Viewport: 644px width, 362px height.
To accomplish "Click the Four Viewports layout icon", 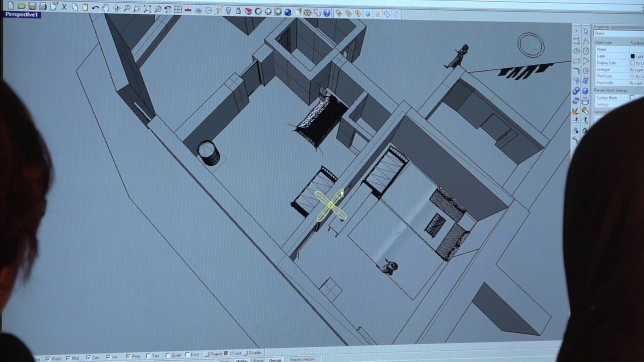I will tap(178, 10).
